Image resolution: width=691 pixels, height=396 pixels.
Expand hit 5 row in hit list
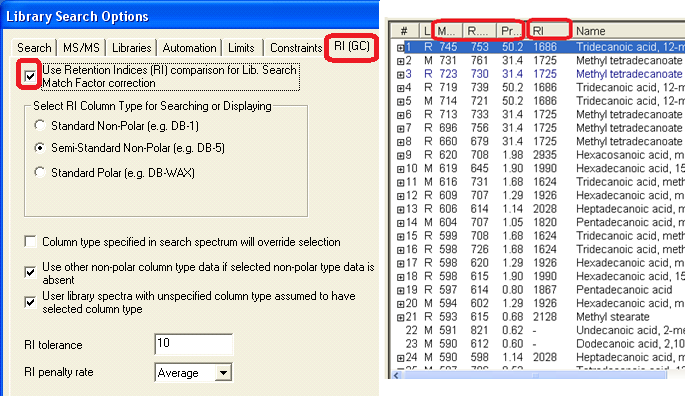400,102
